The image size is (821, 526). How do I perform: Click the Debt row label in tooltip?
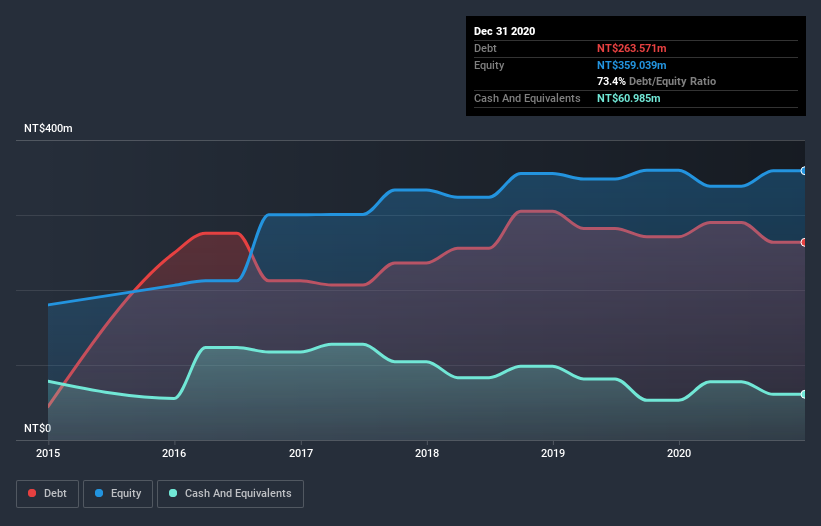pyautogui.click(x=485, y=48)
